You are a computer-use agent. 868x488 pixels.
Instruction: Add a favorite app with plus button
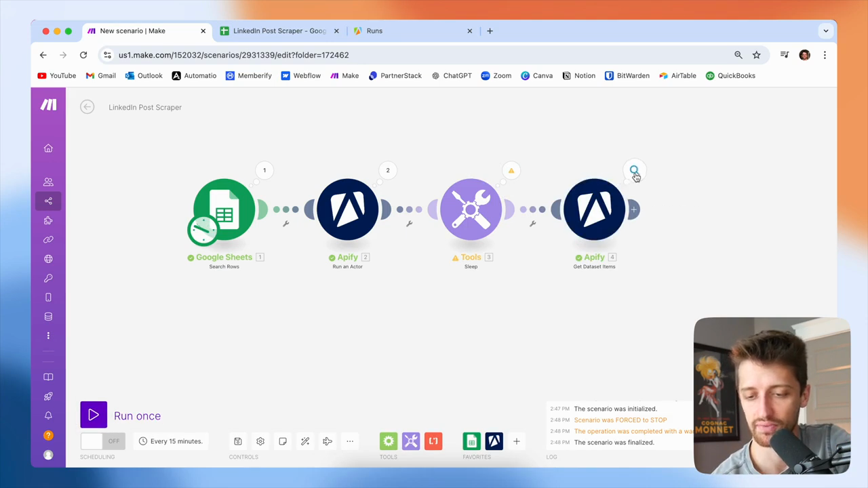pos(516,441)
